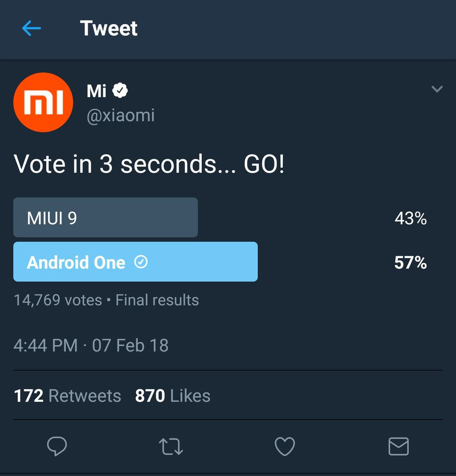The image size is (456, 476).
Task: Click the verified badge beside Mi
Action: [x=120, y=91]
